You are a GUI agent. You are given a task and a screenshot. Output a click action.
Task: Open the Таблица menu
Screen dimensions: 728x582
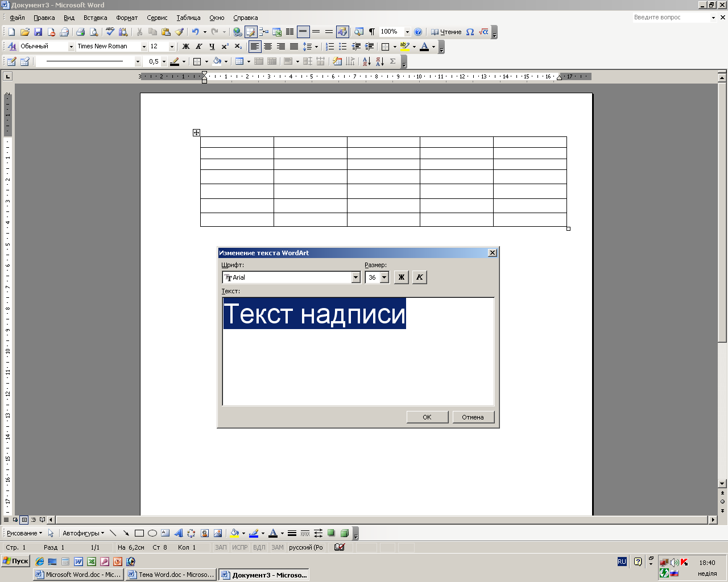tap(188, 18)
